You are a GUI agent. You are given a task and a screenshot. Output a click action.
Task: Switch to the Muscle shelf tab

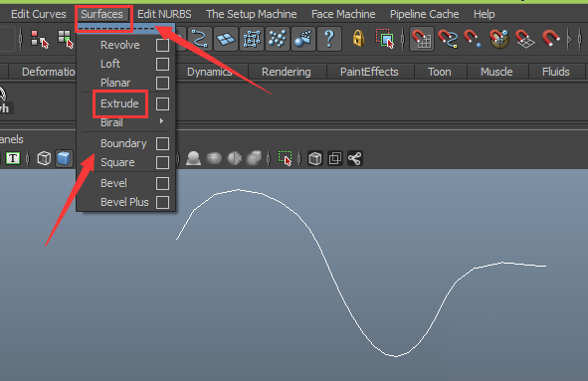click(x=496, y=72)
